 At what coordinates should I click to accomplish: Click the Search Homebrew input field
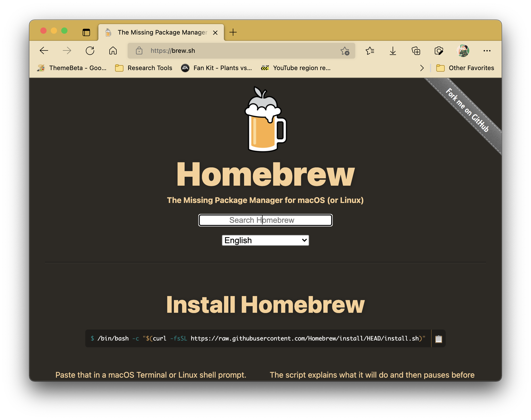click(265, 220)
